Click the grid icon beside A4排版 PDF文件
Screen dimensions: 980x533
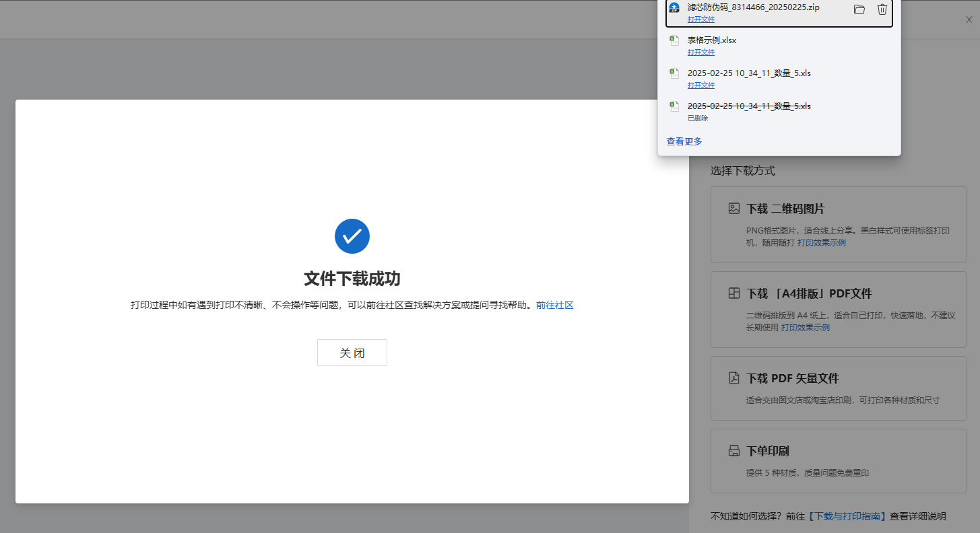point(734,293)
